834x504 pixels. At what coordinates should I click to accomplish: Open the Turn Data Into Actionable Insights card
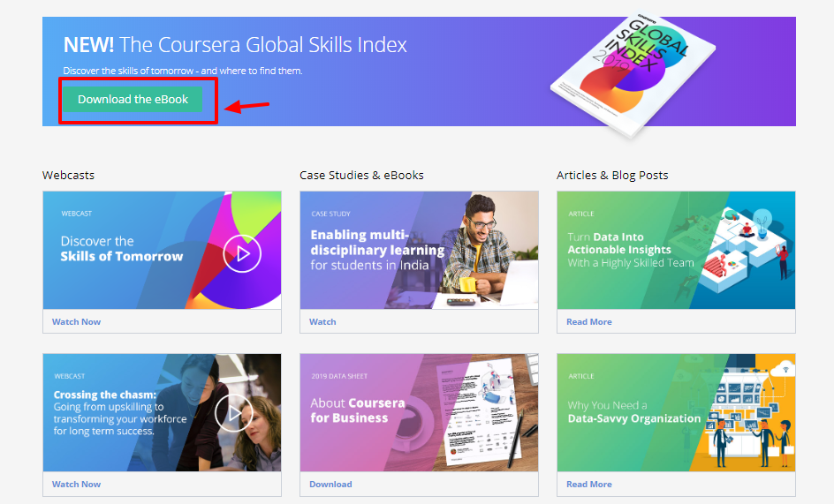pyautogui.click(x=676, y=251)
